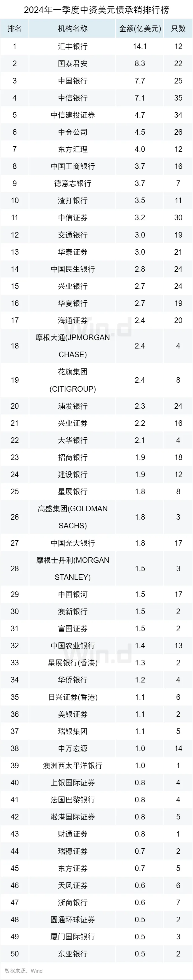The width and height of the screenshot is (193, 980).
Task: Click the 中信建投证券 cell
Action: click(x=72, y=115)
